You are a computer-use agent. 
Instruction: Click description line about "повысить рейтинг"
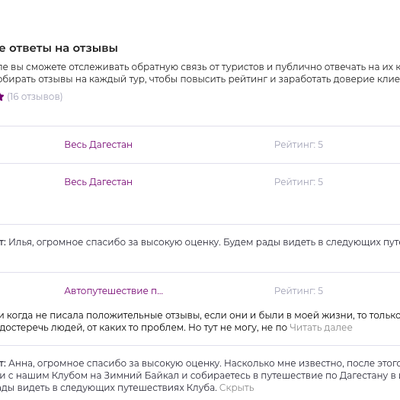pyautogui.click(x=200, y=79)
